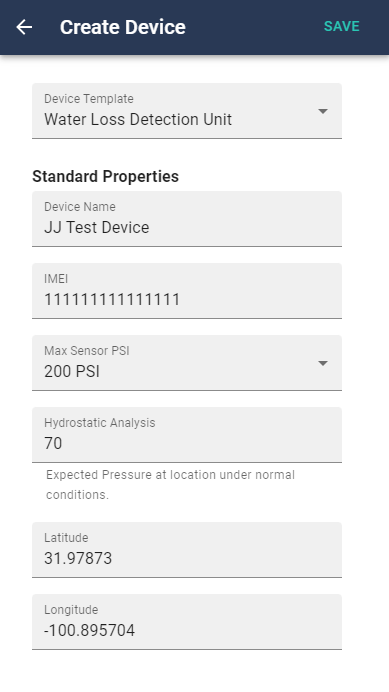Click the Standard Properties section heading
Screen dimensions: 389x692
[x=106, y=177]
